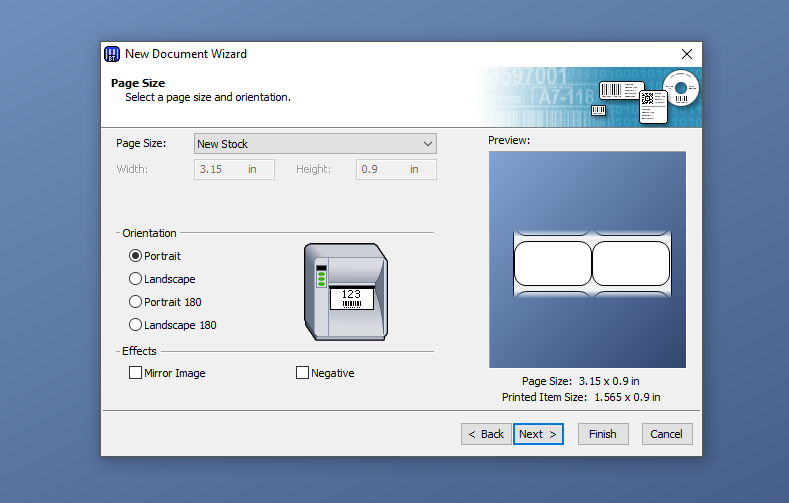Click the BarTender app icon in title bar

[113, 54]
